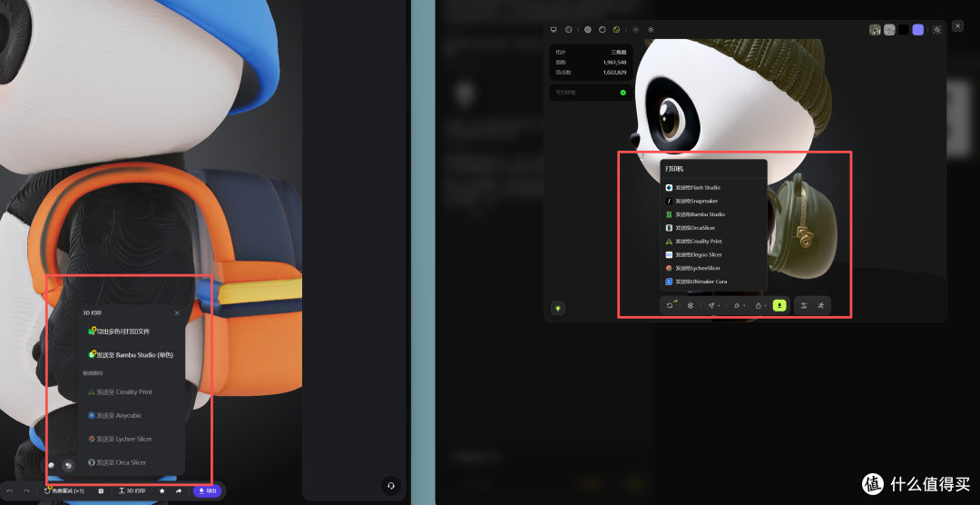Click the undo arrow in left toolbar
The image size is (980, 505).
tap(10, 491)
